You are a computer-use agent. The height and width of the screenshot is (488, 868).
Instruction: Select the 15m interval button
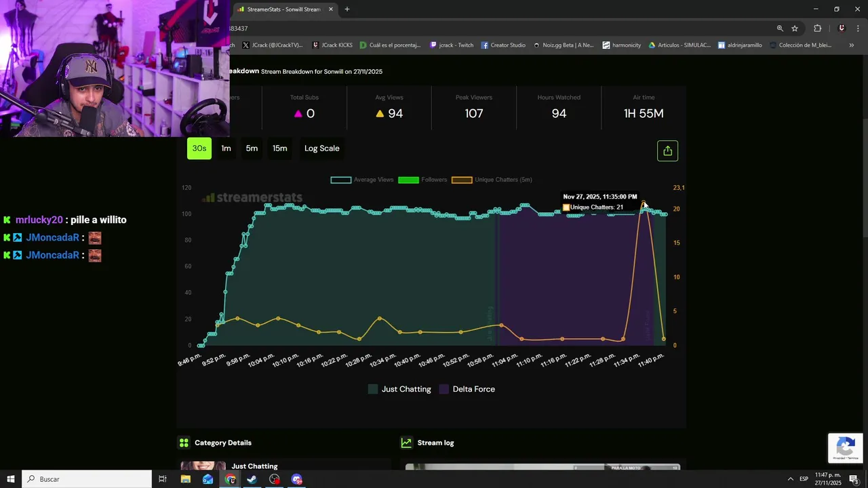point(279,148)
